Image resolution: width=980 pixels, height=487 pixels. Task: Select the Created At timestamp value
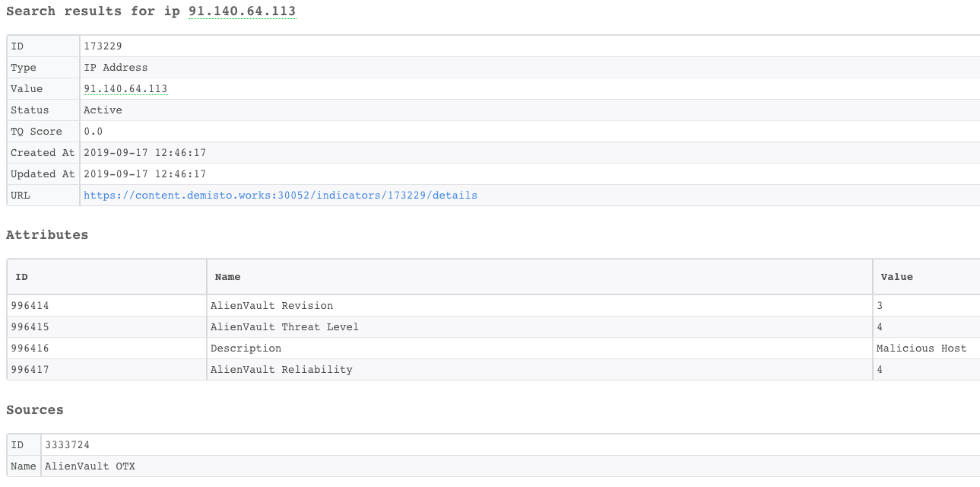[144, 153]
